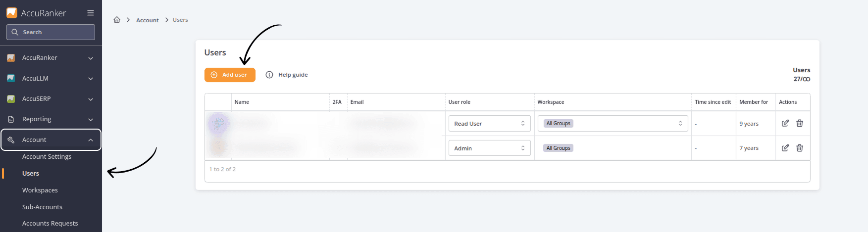The width and height of the screenshot is (868, 232).
Task: Expand the AccuRanker sidebar section
Action: click(91, 58)
